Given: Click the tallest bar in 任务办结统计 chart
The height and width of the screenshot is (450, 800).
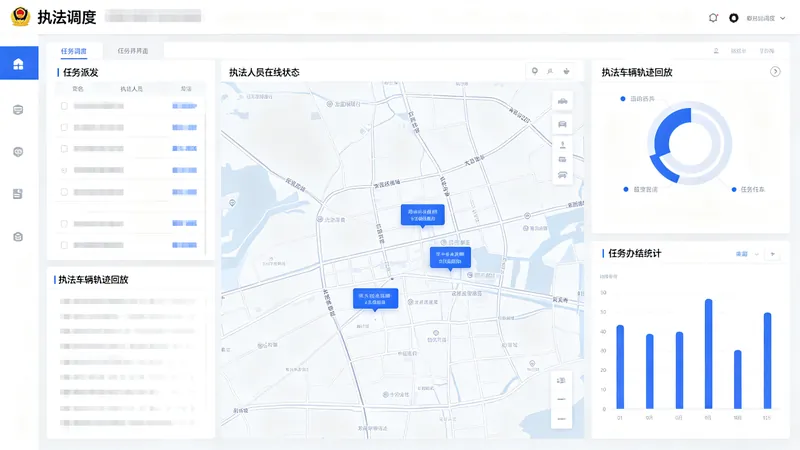Looking at the screenshot, I should pyautogui.click(x=708, y=354).
